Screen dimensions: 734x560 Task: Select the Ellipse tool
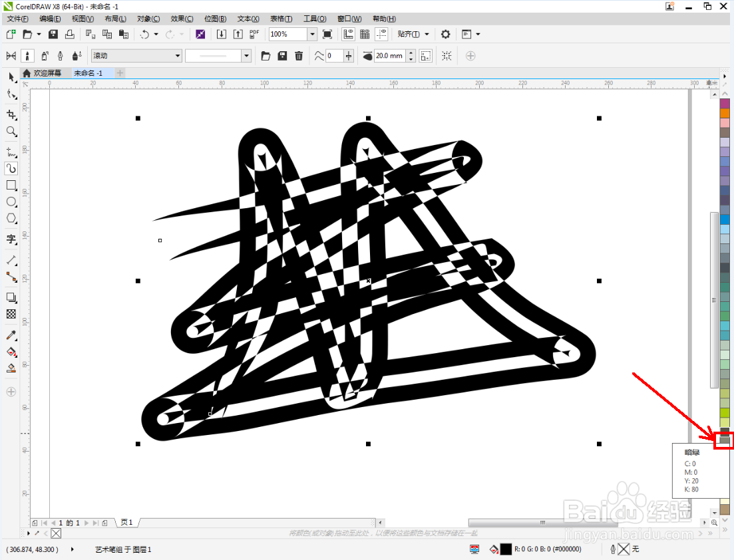tap(11, 202)
